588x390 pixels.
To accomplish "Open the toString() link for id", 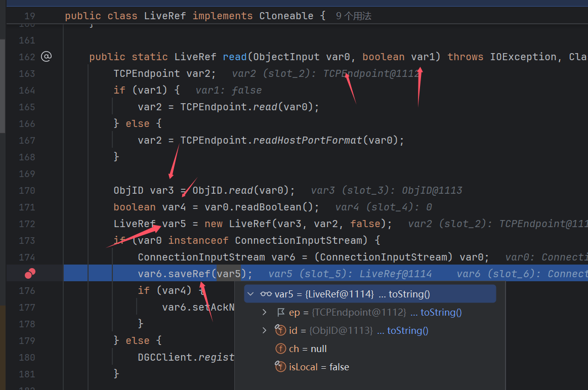I will click(408, 331).
